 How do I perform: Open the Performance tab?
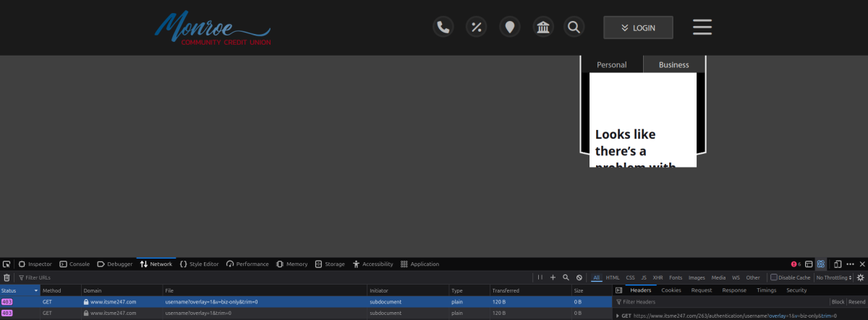tap(247, 264)
